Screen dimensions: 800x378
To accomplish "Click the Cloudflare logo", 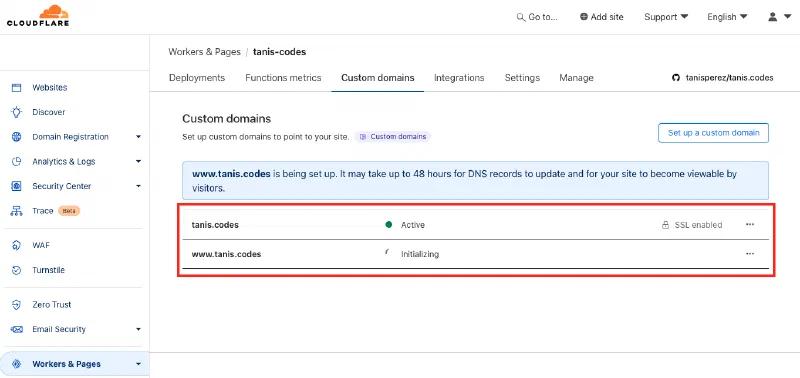I will [x=38, y=16].
